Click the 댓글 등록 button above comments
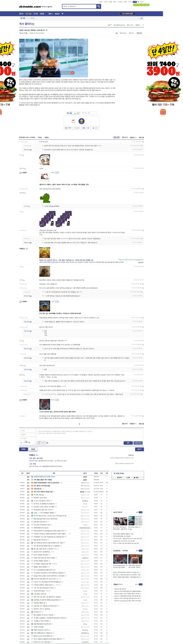 116,137
